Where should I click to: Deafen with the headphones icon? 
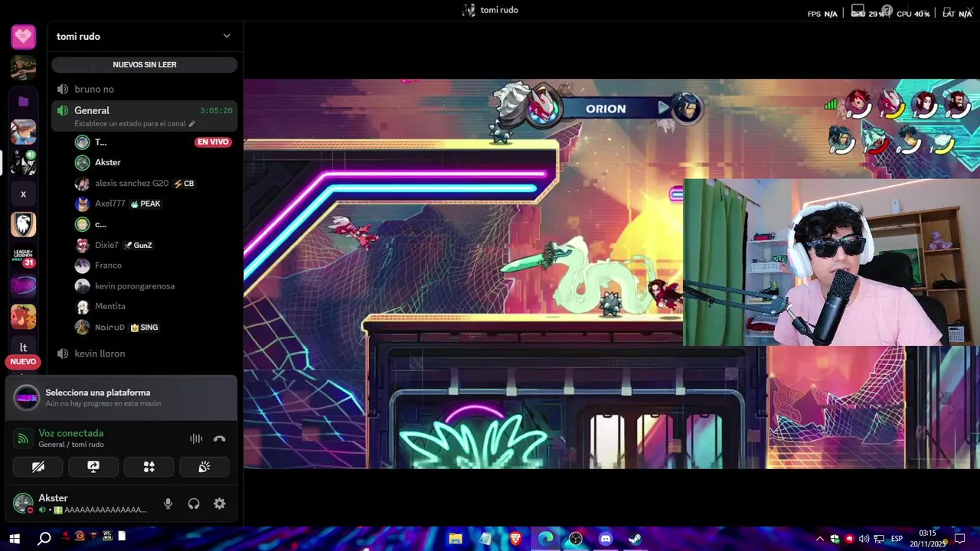(x=194, y=504)
